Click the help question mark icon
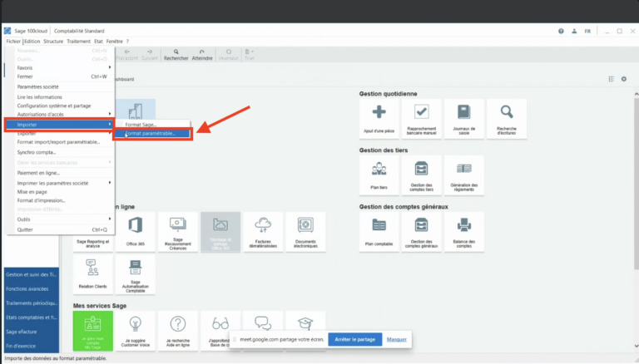The width and height of the screenshot is (639, 364). [561, 31]
